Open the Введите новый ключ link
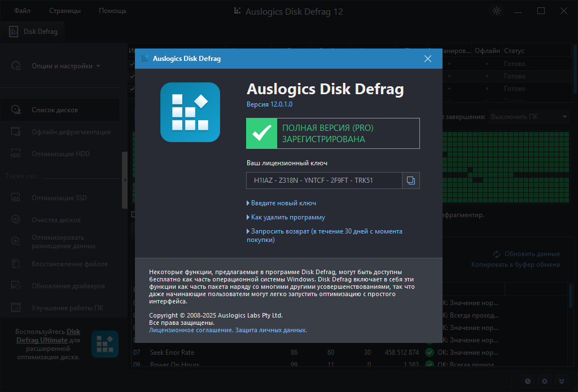Viewport: 578px width, 392px height. tap(283, 203)
